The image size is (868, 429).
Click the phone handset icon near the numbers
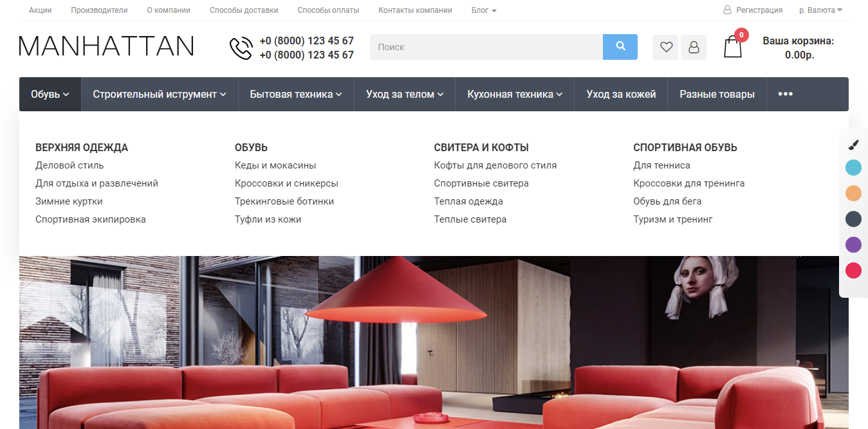tap(240, 47)
